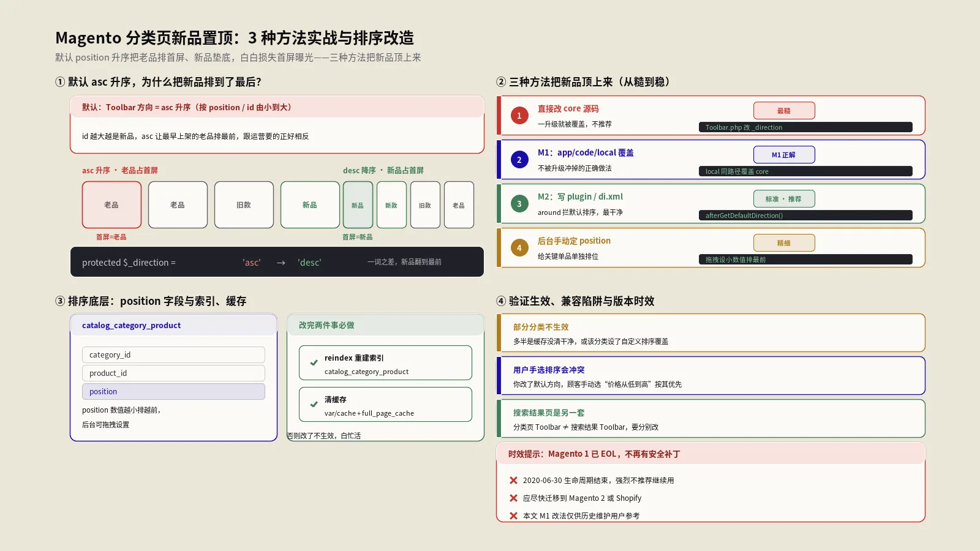Click the 标准・推荐 badge
The width and height of the screenshot is (980, 551).
pos(784,199)
